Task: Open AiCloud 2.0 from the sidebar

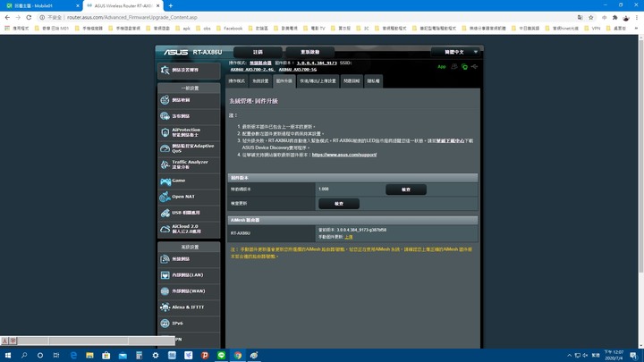Action: (x=189, y=229)
